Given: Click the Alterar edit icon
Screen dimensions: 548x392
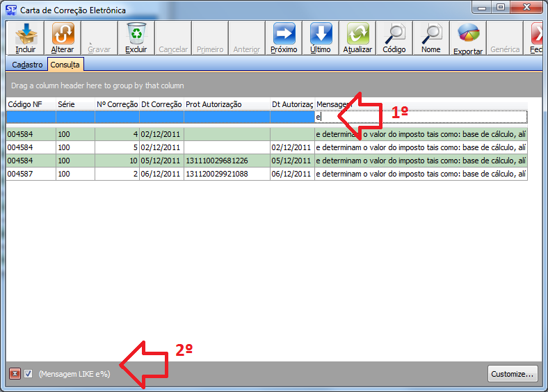Looking at the screenshot, I should tap(63, 38).
